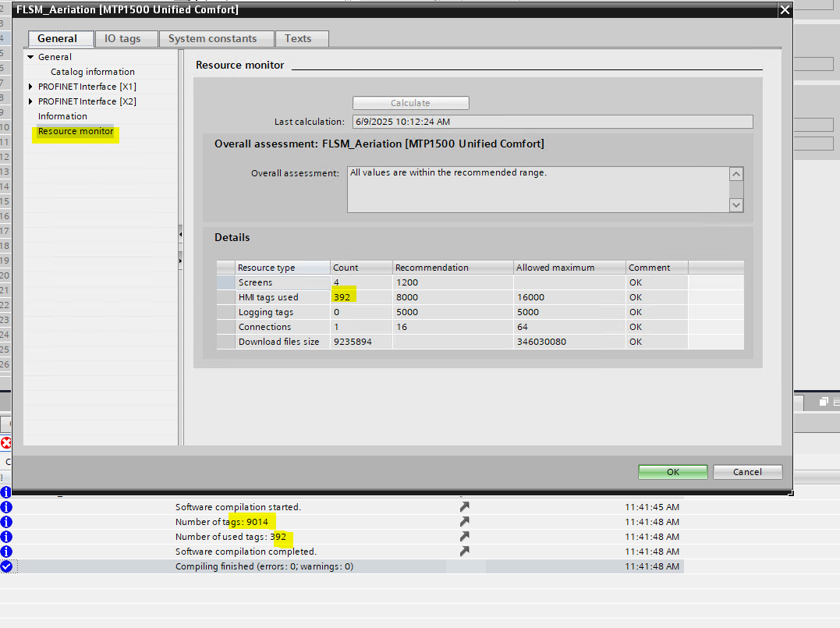Viewport: 840px width, 628px height.
Task: Switch to the IO tags tab
Action: 122,39
